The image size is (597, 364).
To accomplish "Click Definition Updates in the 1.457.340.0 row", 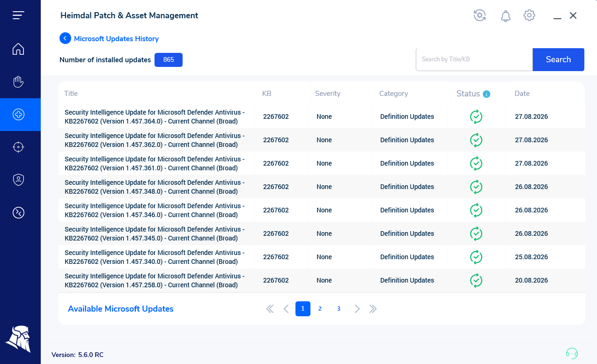I will coord(407,257).
